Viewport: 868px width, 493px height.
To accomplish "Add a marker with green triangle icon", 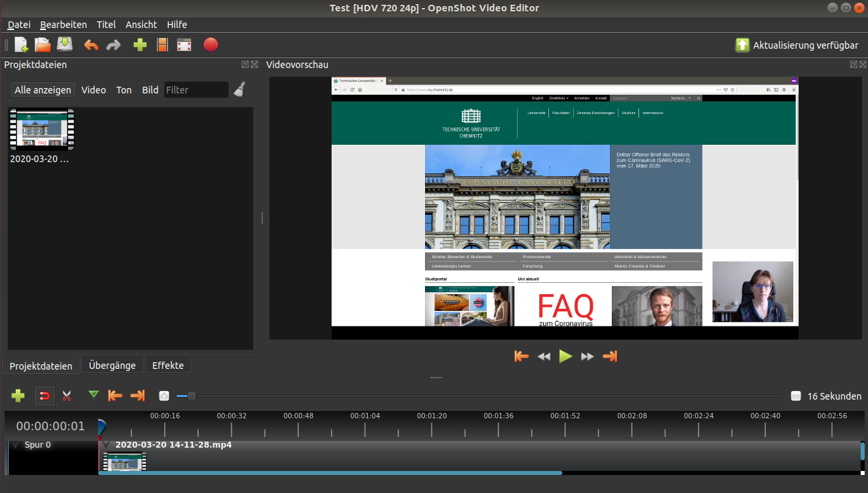I will [x=93, y=395].
